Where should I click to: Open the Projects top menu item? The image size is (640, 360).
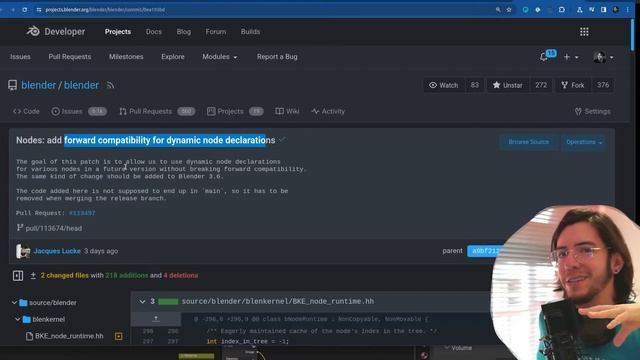[x=118, y=32]
